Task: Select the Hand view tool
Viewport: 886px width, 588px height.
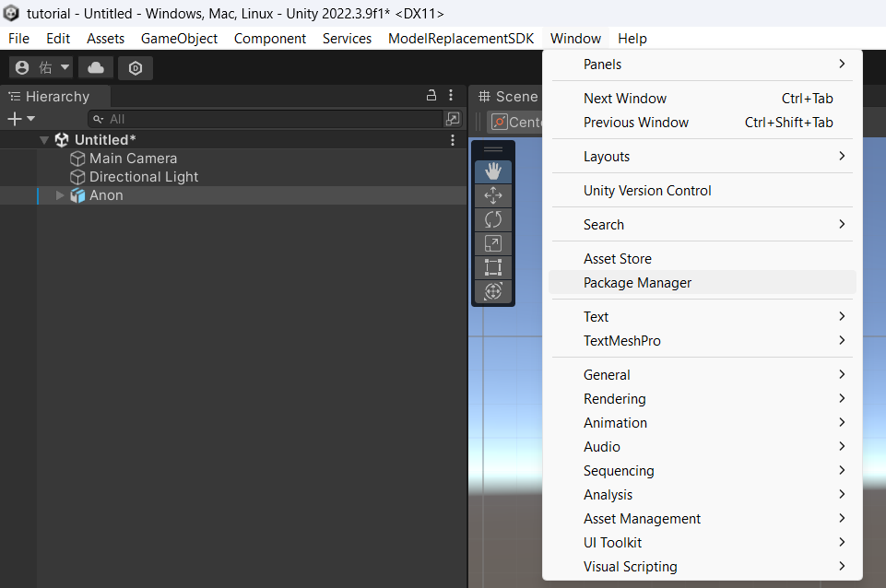Action: (x=493, y=171)
